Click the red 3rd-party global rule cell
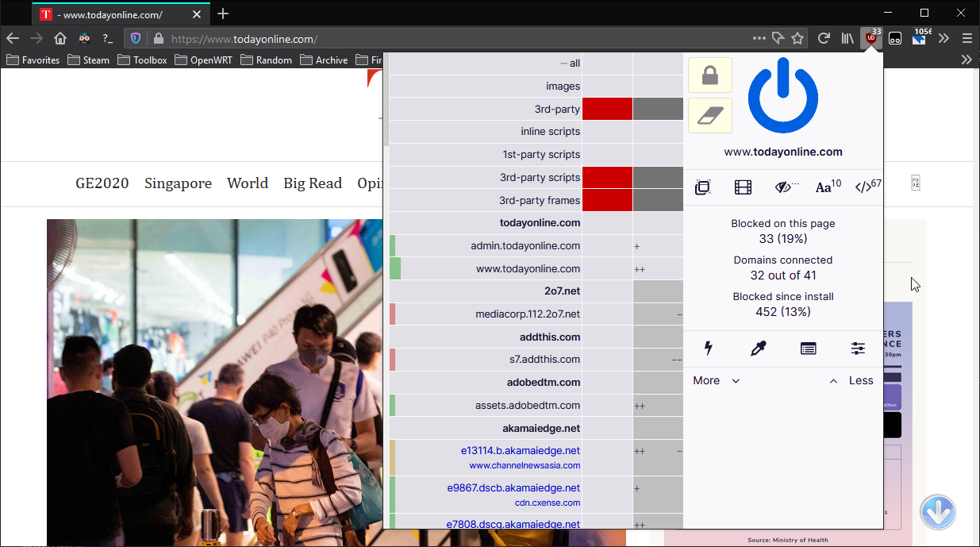The image size is (980, 547). click(607, 109)
